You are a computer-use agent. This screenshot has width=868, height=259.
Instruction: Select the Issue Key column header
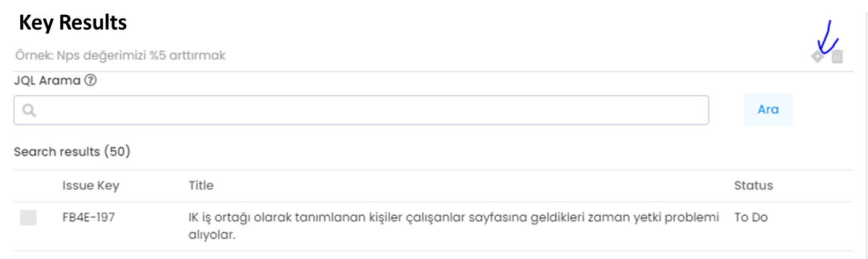(x=91, y=186)
